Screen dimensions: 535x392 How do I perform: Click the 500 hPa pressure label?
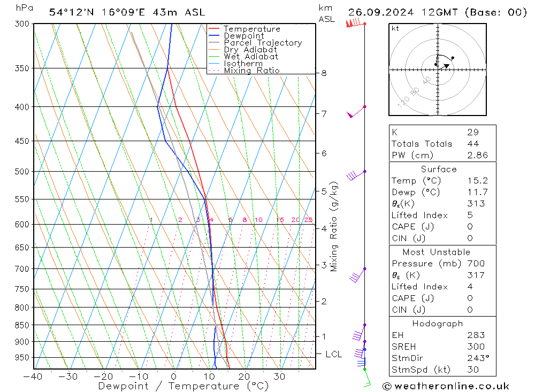click(x=22, y=172)
